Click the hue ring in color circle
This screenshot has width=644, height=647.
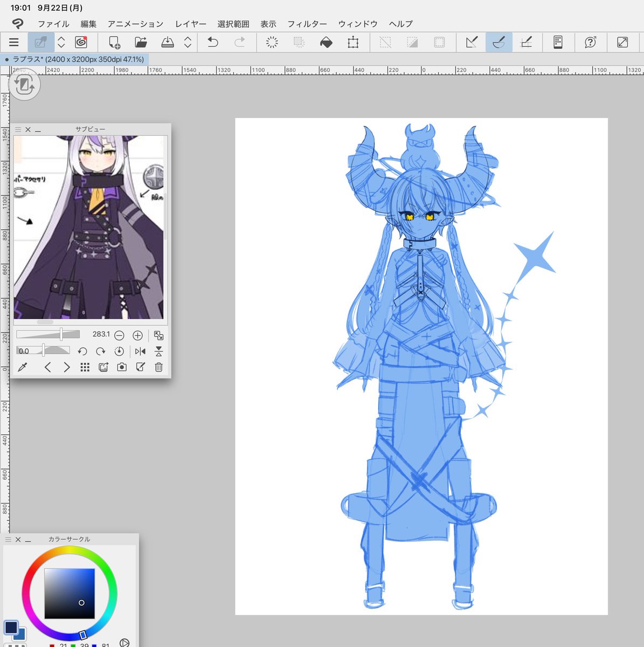tap(70, 549)
